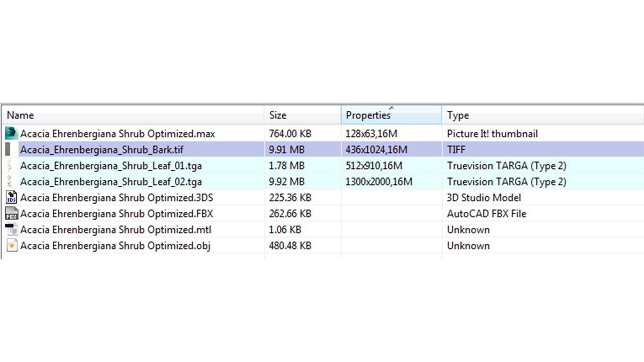
Task: Sort files by Type column header
Action: (x=458, y=116)
